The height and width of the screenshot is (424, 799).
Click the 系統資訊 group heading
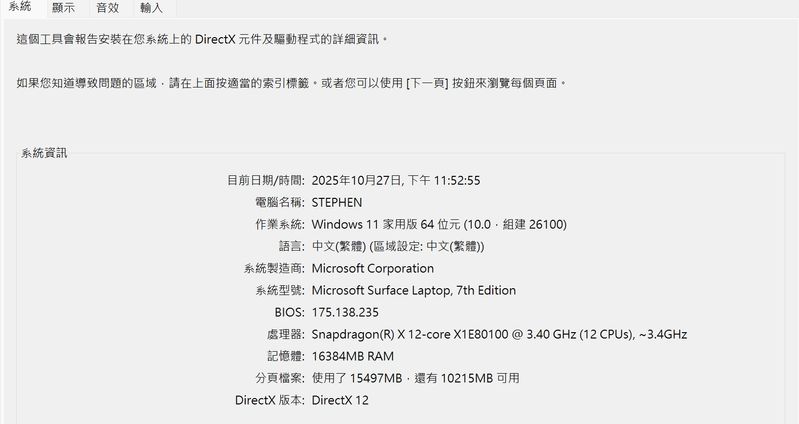coord(45,153)
